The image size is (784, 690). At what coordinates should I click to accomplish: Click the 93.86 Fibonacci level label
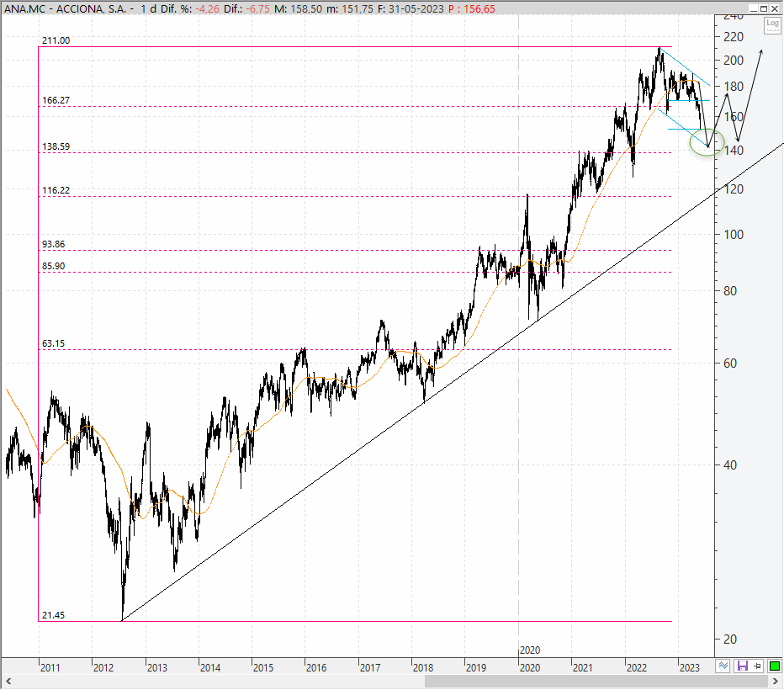pyautogui.click(x=54, y=244)
